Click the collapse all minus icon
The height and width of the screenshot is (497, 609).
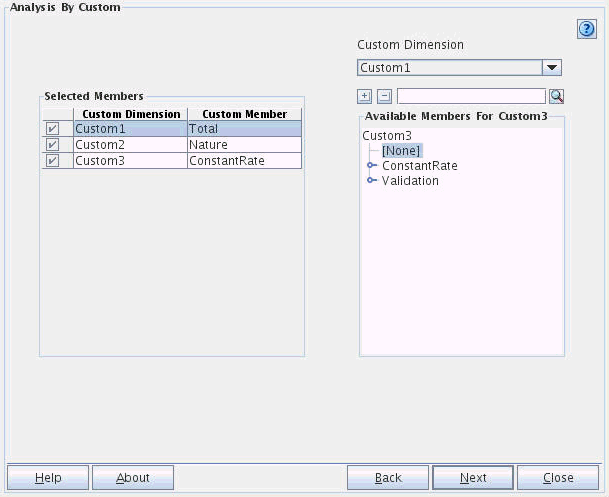[x=384, y=96]
